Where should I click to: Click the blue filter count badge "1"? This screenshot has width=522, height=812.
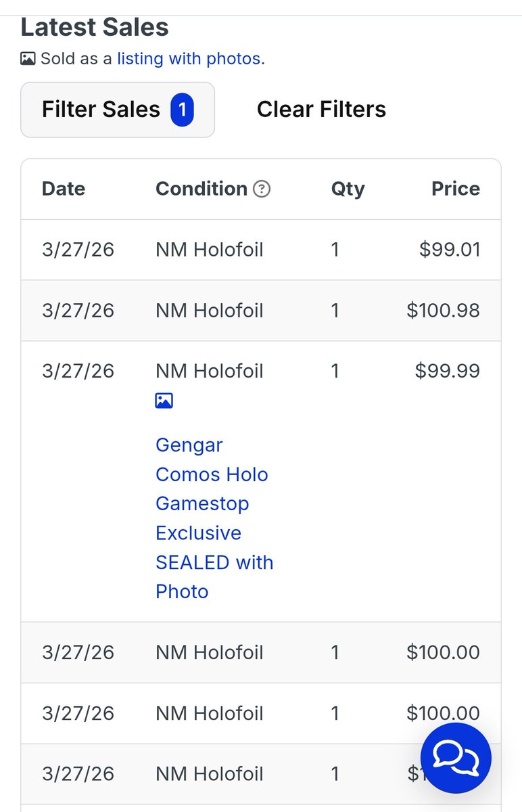coord(182,110)
